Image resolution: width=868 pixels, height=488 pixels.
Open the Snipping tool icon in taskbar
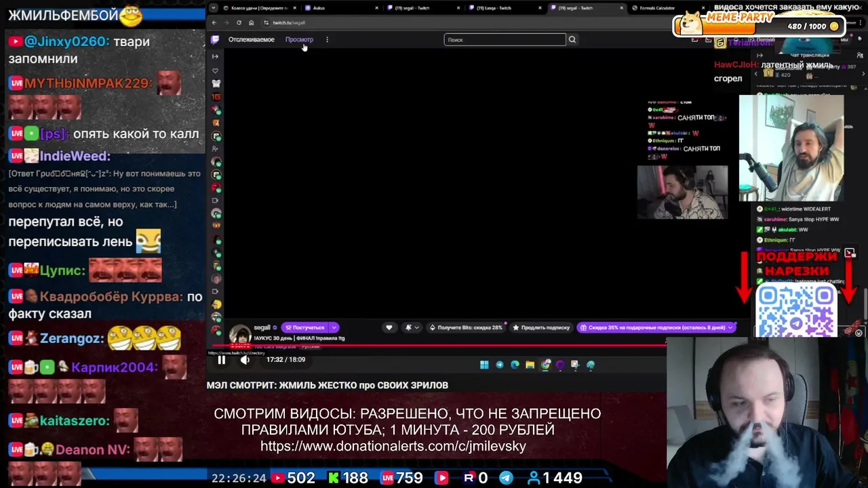click(575, 365)
